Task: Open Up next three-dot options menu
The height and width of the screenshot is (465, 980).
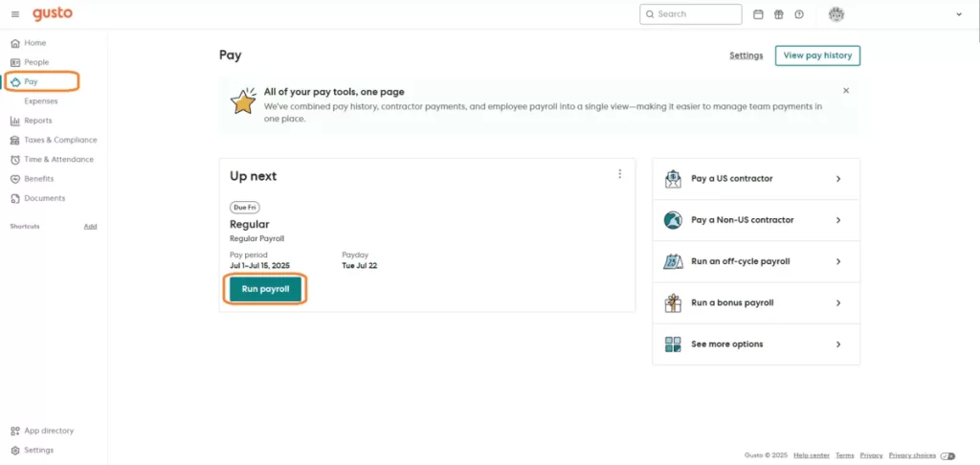Action: pos(619,174)
